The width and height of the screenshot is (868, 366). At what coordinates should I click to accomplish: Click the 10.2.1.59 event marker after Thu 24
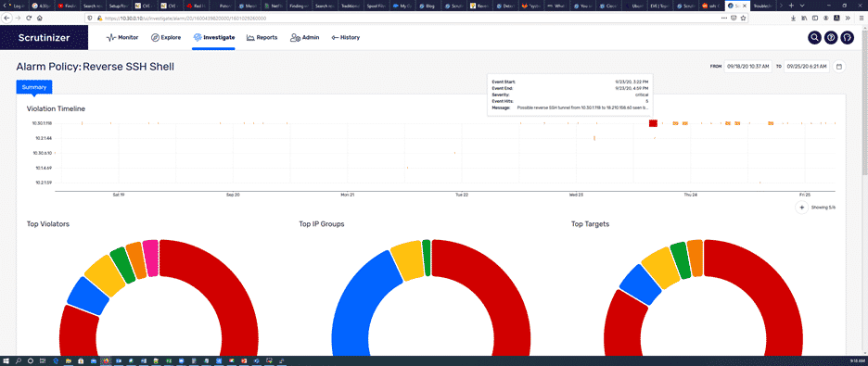pyautogui.click(x=760, y=182)
